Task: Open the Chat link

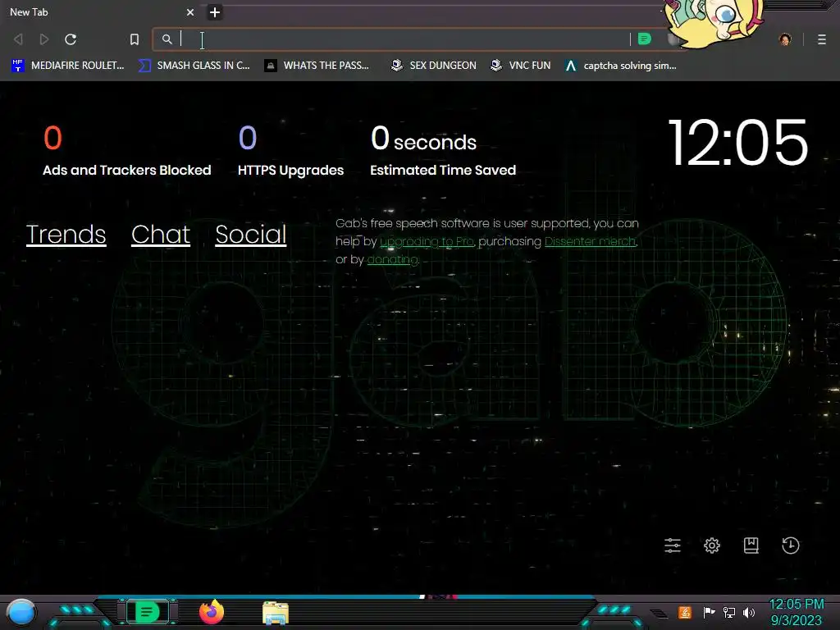Action: tap(161, 235)
